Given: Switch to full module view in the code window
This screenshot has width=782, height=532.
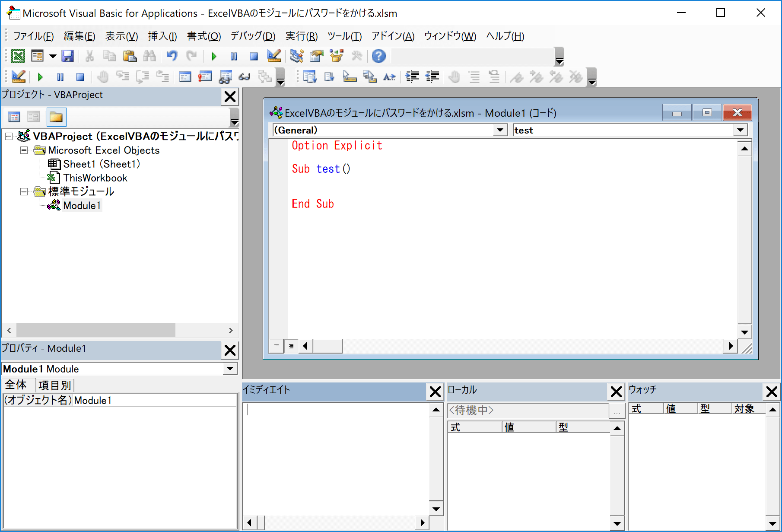Looking at the screenshot, I should coord(291,346).
